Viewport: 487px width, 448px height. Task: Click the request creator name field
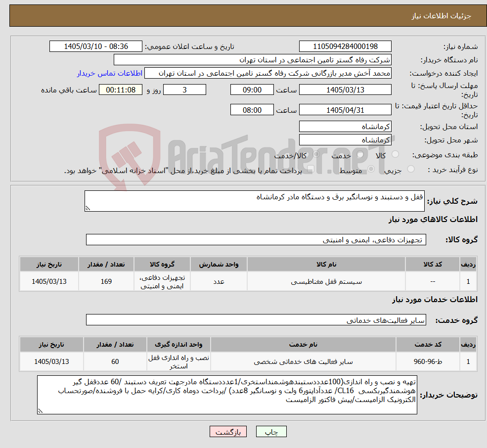[x=267, y=73]
